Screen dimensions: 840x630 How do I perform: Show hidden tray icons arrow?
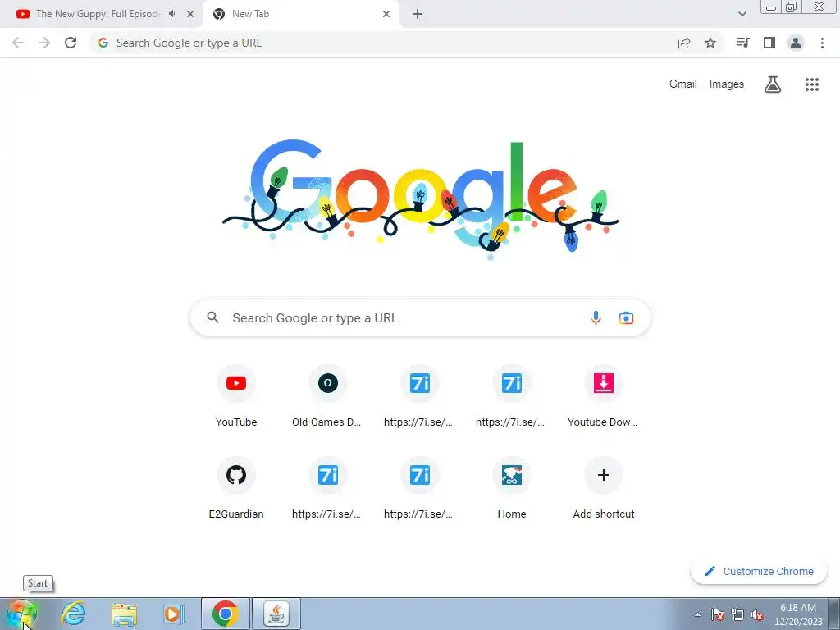coord(697,614)
